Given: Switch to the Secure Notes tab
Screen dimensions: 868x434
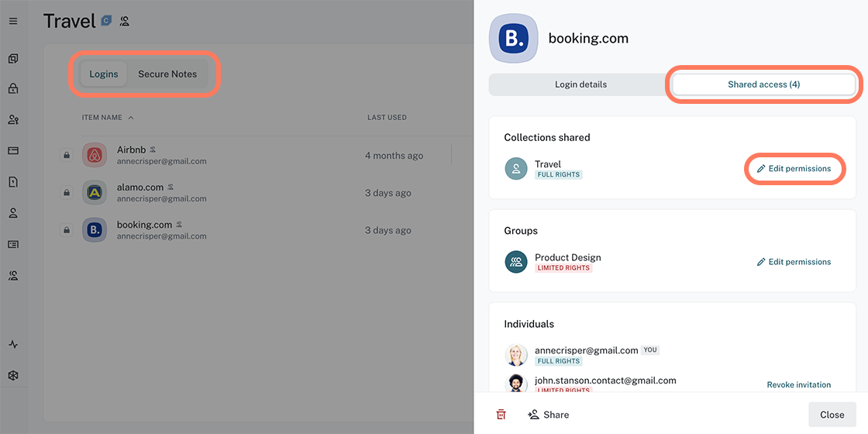Looking at the screenshot, I should (x=167, y=74).
